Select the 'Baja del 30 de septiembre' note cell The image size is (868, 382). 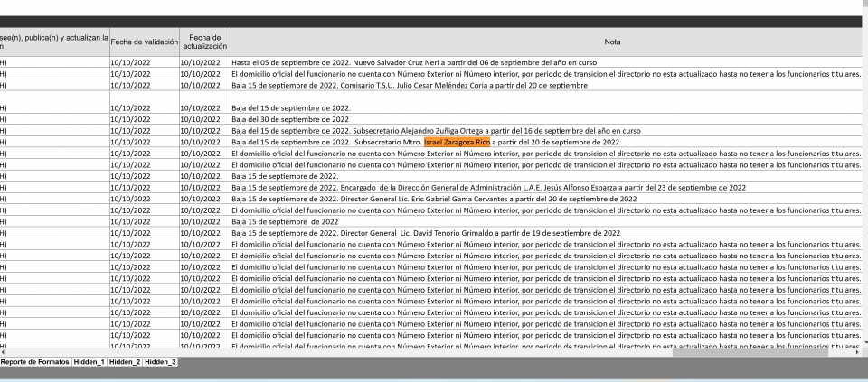(x=549, y=119)
